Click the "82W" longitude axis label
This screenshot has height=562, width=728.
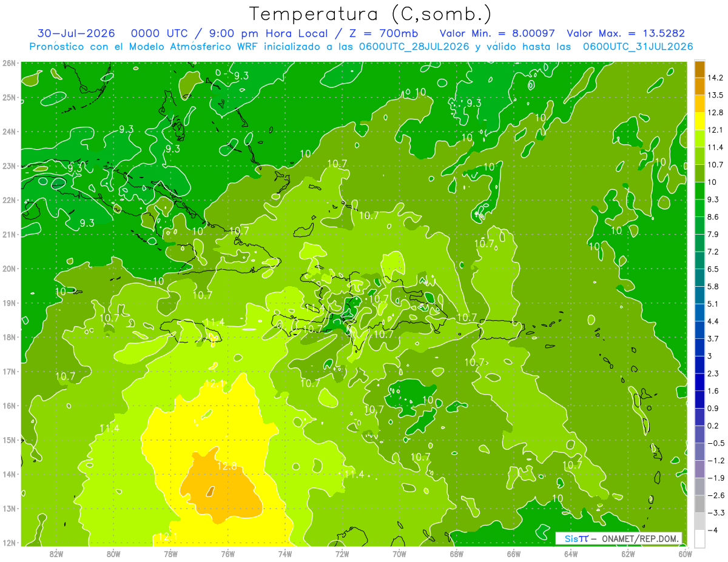coord(56,554)
